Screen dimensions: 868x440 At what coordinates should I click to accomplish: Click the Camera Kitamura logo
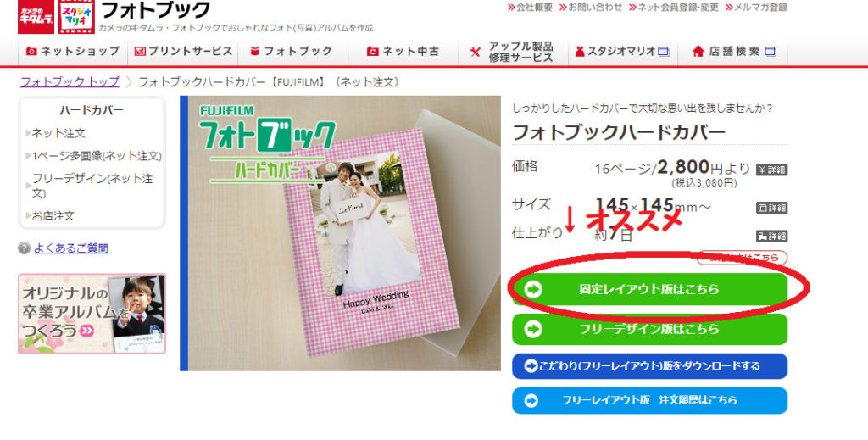click(x=36, y=16)
